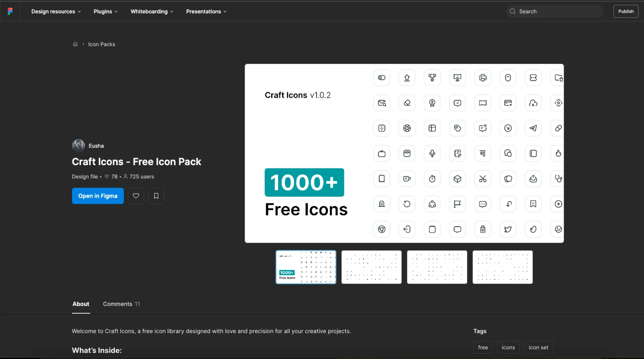Save the file with the bookmark button
The image size is (644, 359).
click(x=156, y=196)
